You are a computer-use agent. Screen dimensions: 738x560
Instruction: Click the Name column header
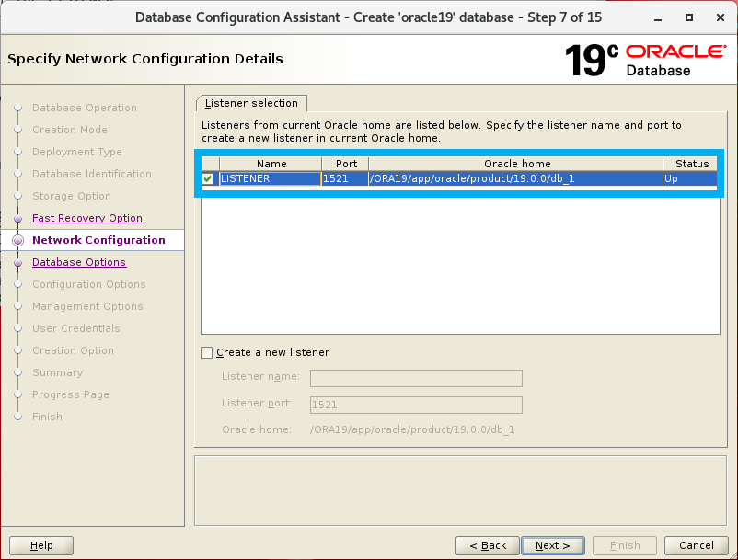271,164
